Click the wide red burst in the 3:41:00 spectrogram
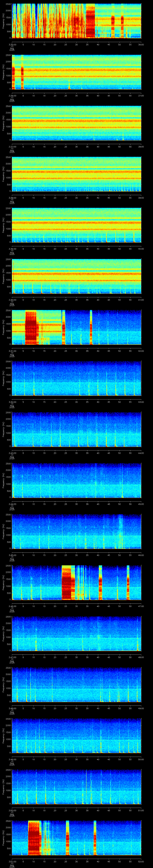153x868 pixels. click(31, 327)
